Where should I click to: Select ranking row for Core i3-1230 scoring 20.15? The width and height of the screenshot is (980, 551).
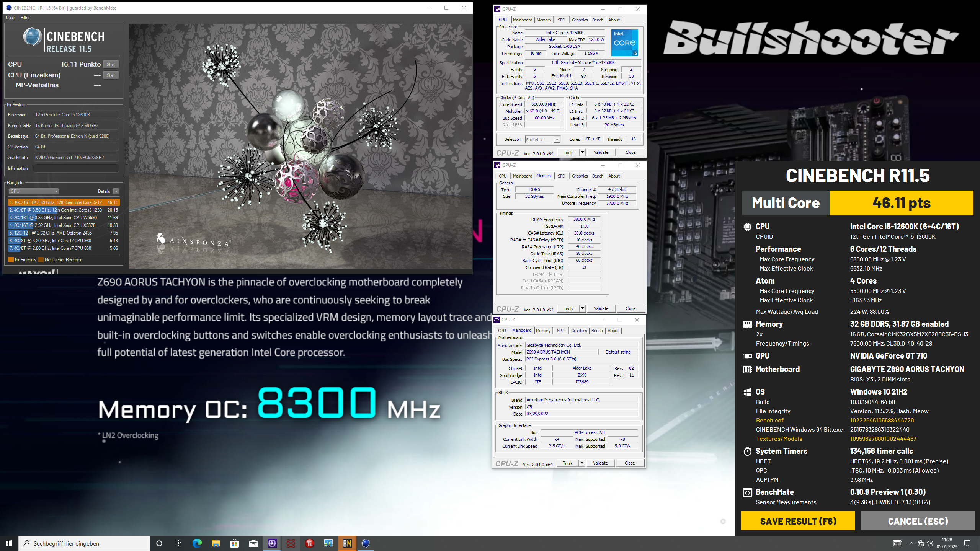pyautogui.click(x=64, y=210)
